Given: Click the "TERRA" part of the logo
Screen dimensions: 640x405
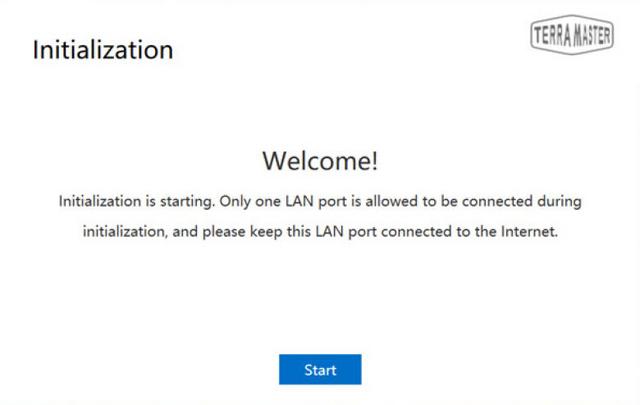Looking at the screenshot, I should 553,35.
